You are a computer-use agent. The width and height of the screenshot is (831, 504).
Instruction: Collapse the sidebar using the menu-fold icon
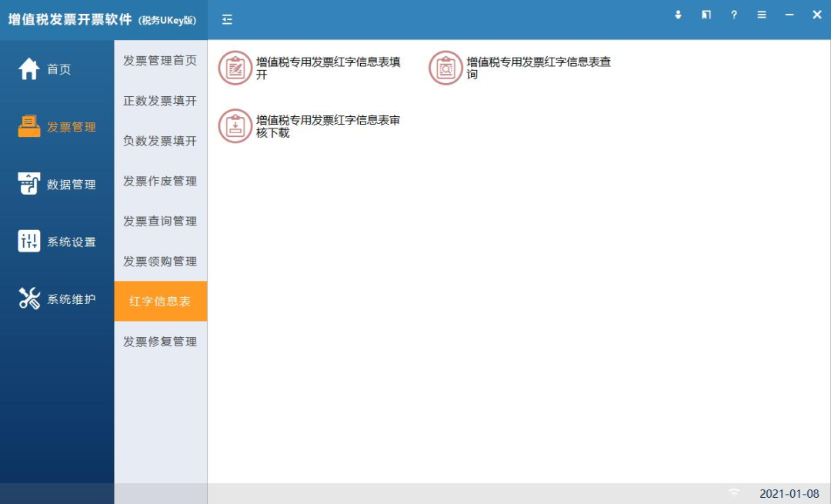[227, 19]
